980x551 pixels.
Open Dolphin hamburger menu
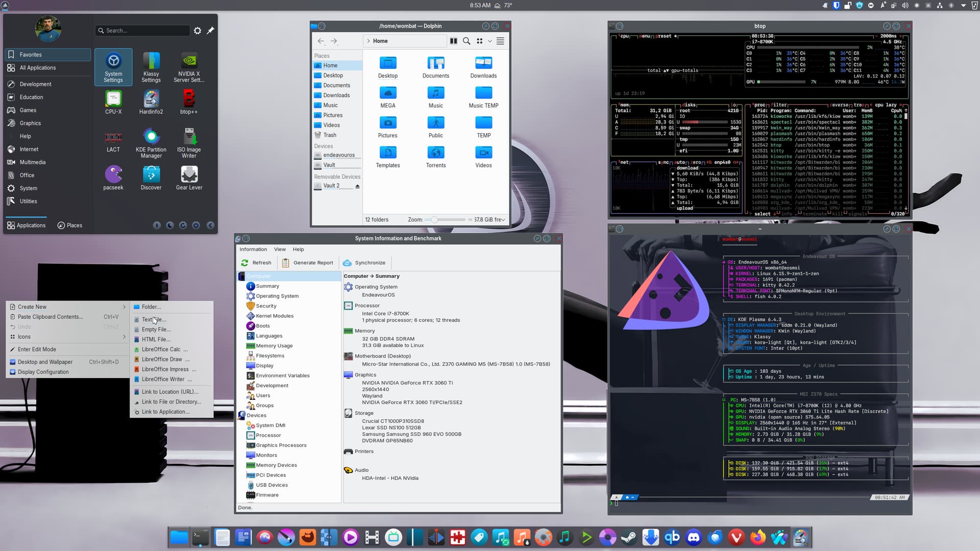point(500,41)
